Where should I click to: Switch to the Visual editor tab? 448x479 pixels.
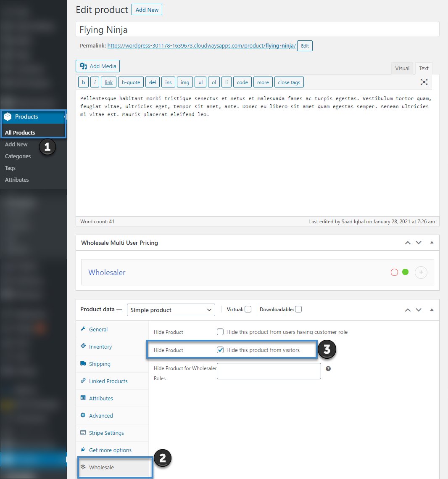tap(402, 69)
